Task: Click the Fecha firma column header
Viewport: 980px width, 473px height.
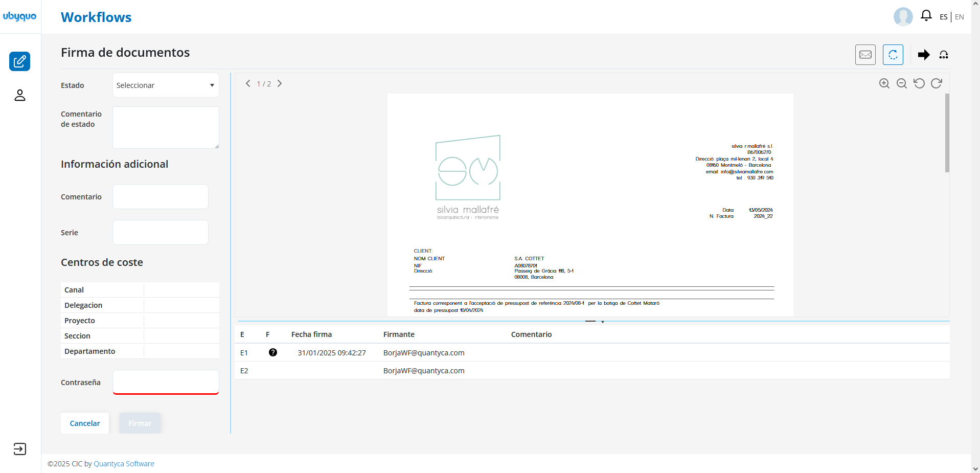Action: tap(311, 334)
